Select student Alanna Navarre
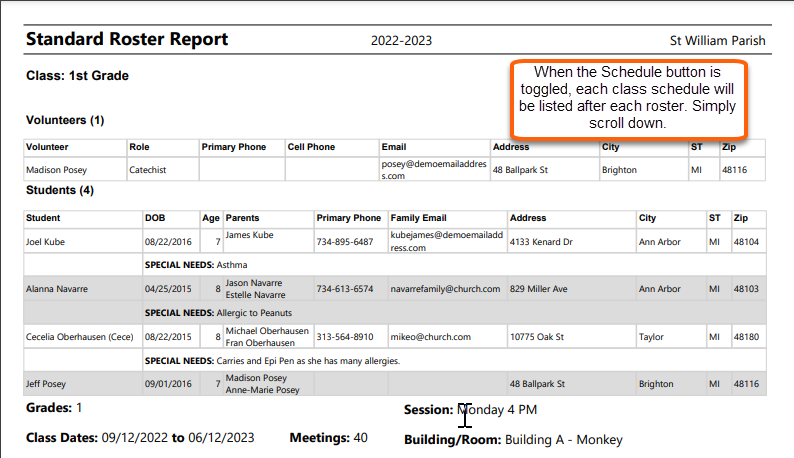The width and height of the screenshot is (794, 458). pos(57,289)
